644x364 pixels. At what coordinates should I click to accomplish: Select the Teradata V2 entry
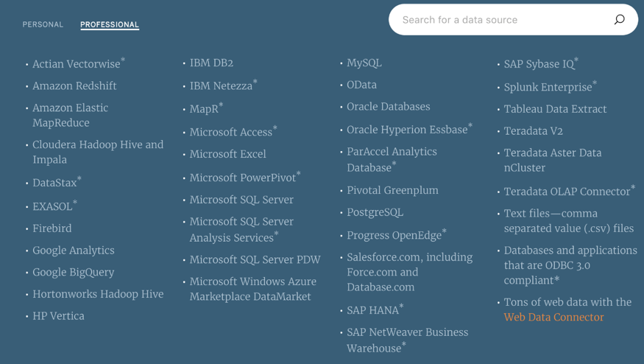tap(533, 131)
